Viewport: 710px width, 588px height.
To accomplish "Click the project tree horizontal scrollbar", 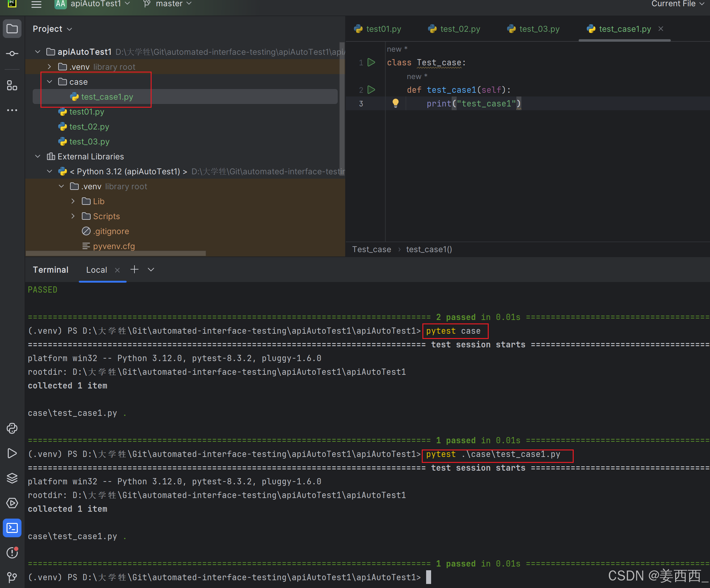I will coord(115,253).
